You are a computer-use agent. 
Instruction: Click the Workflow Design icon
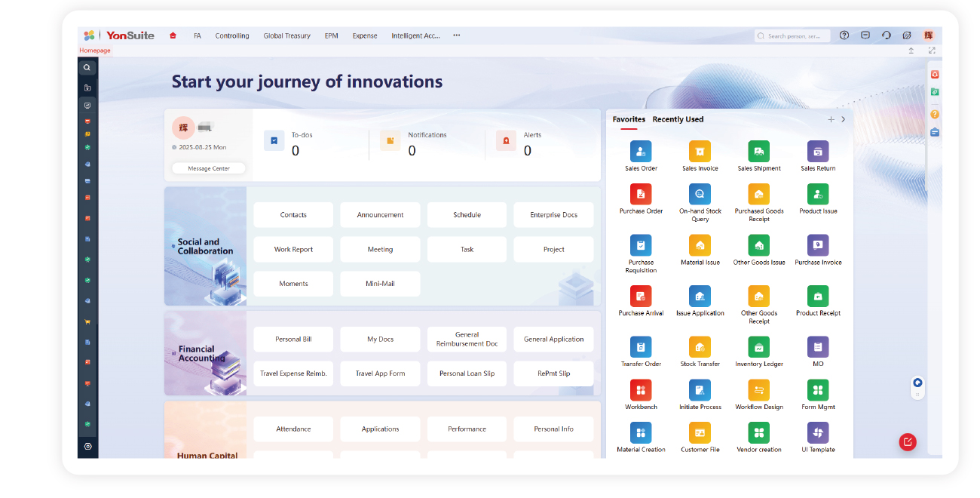[758, 391]
